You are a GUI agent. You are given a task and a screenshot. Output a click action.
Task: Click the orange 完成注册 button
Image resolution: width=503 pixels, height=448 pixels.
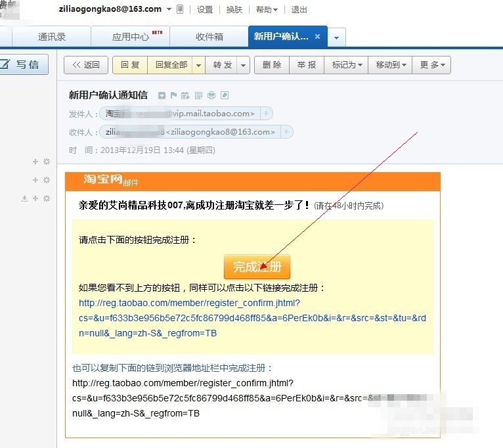point(257,267)
